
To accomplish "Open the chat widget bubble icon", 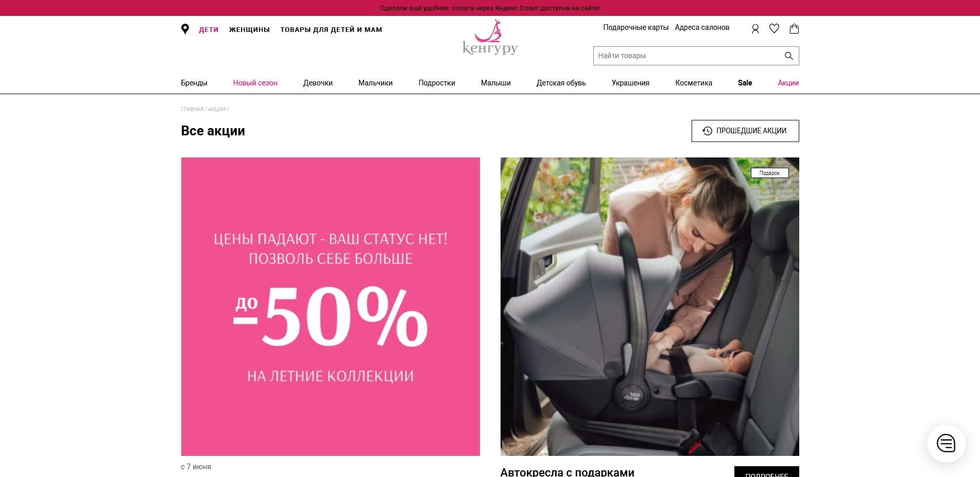I will coord(946,443).
